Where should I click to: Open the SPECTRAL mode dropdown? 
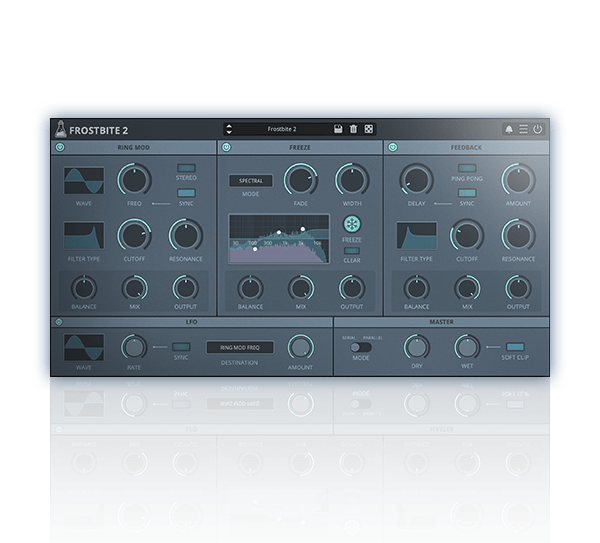[251, 181]
